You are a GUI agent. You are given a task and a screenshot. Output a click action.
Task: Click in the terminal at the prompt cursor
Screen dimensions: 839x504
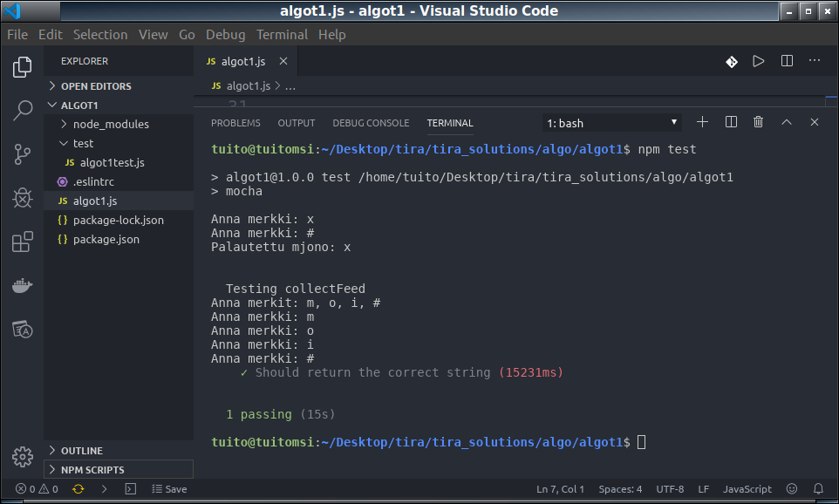tap(642, 442)
